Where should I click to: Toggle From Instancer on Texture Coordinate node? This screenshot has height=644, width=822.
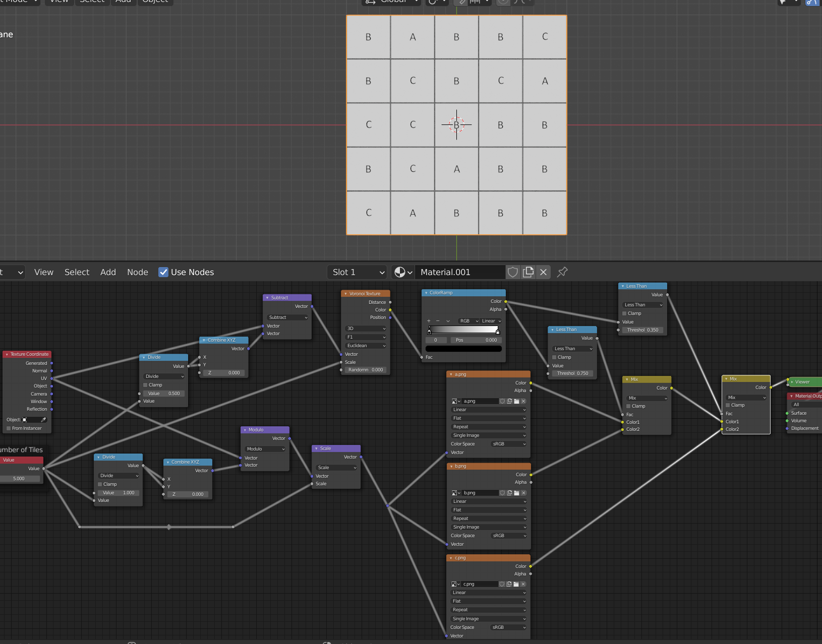(9, 428)
